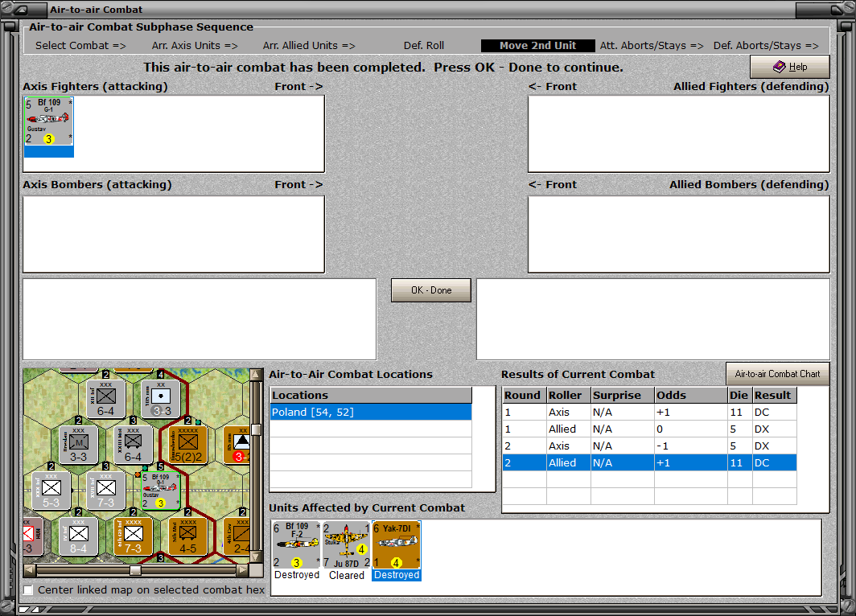Click the Move 2nd Unit subphase step
The height and width of the screenshot is (616, 856).
point(537,46)
